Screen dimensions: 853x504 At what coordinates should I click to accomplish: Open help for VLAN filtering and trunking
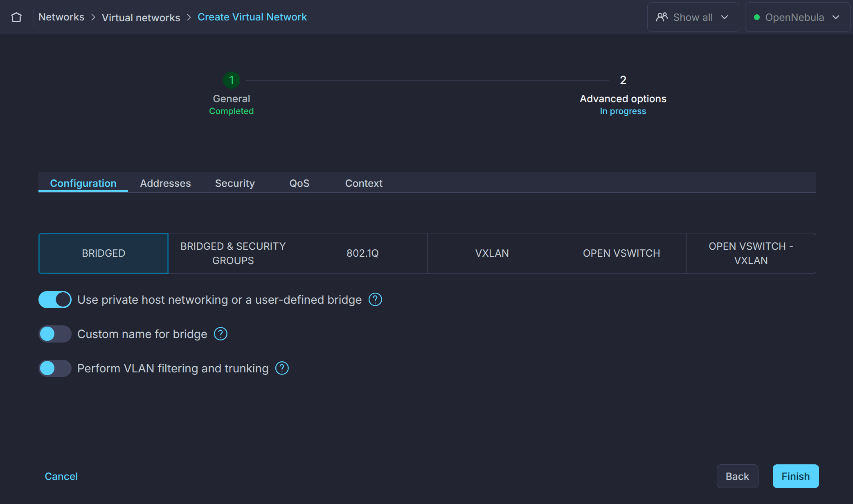click(x=282, y=368)
